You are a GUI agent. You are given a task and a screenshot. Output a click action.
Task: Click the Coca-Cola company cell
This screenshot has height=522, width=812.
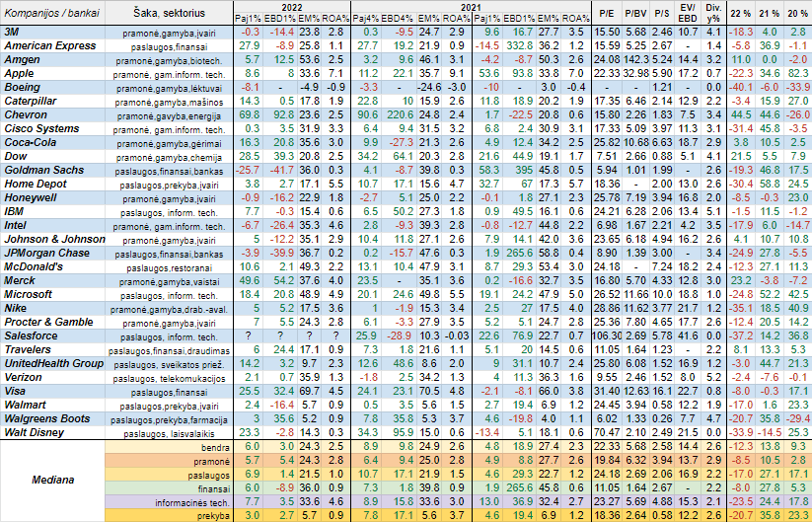tap(53, 142)
